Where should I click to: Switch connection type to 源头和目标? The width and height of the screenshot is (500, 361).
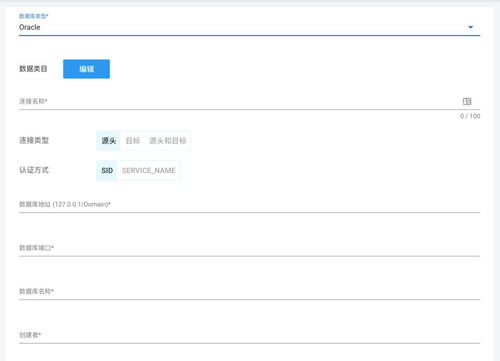pyautogui.click(x=168, y=141)
